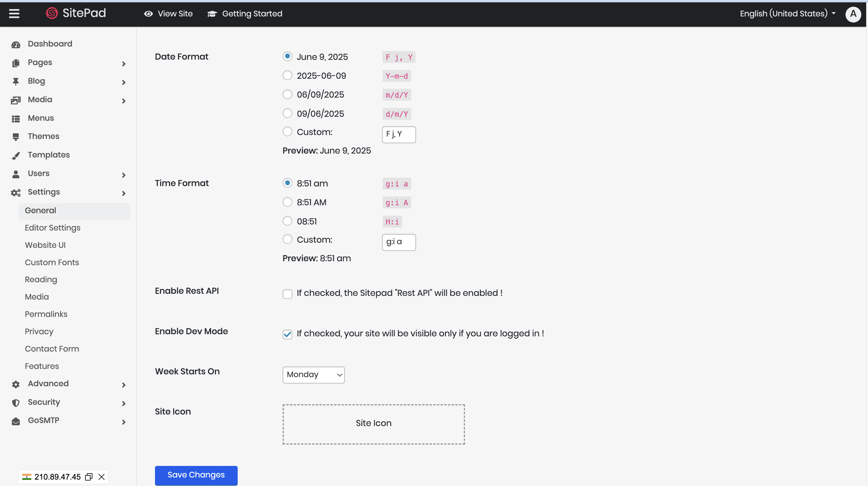Copy the IP address with copy icon
The image size is (868, 486).
click(89, 477)
